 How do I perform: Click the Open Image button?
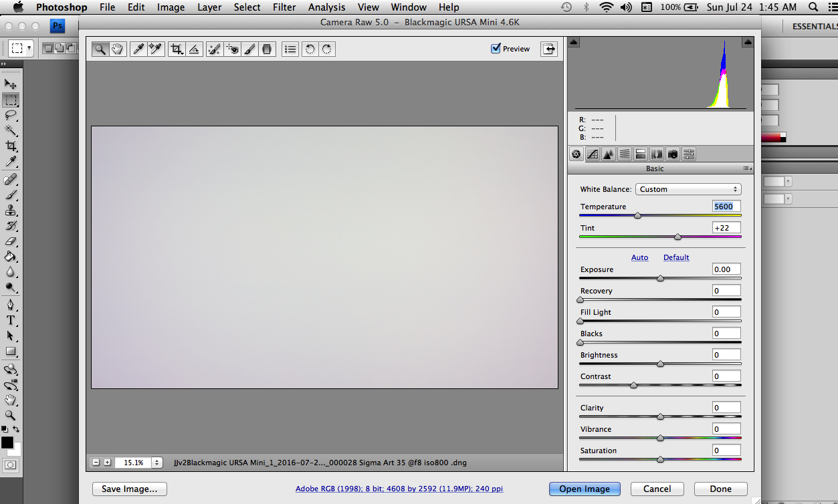click(x=585, y=489)
